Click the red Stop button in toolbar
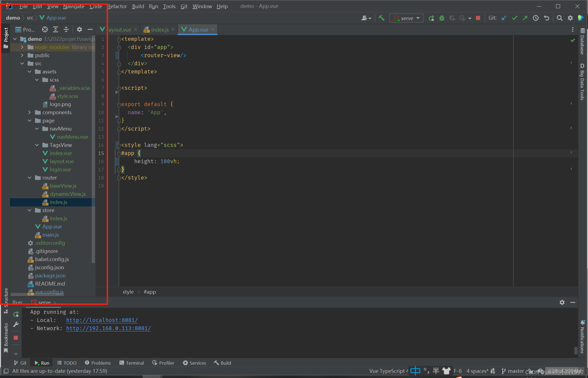 tap(478, 18)
